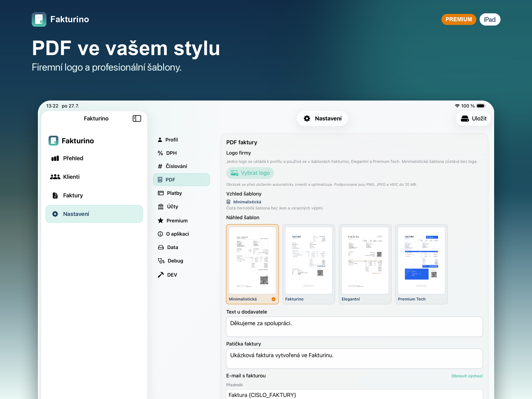
Task: Open Faktury document icon
Action: pyautogui.click(x=55, y=195)
